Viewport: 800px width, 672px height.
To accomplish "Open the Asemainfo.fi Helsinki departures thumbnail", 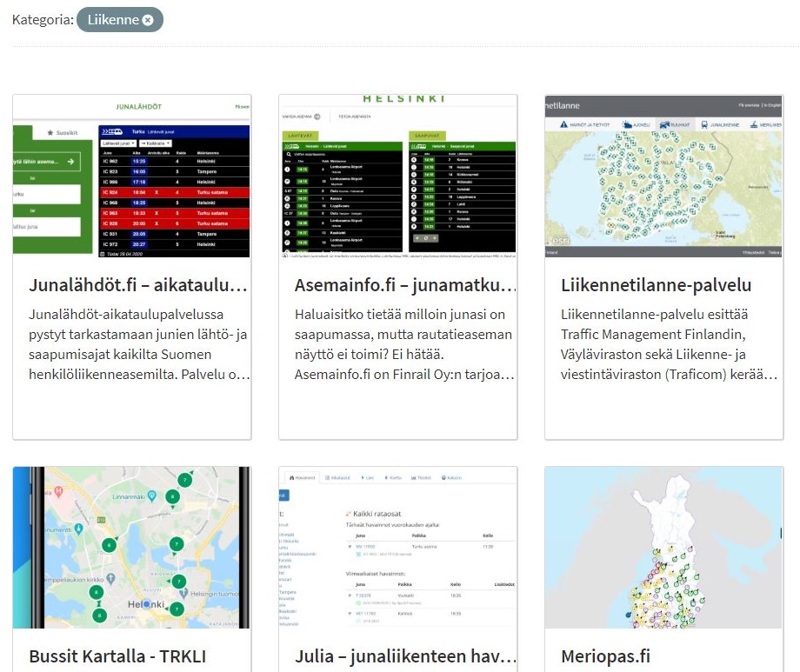I will 397,176.
